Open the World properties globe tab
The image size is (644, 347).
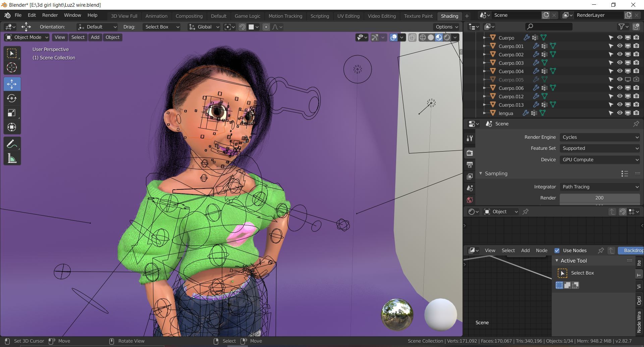[x=470, y=200]
